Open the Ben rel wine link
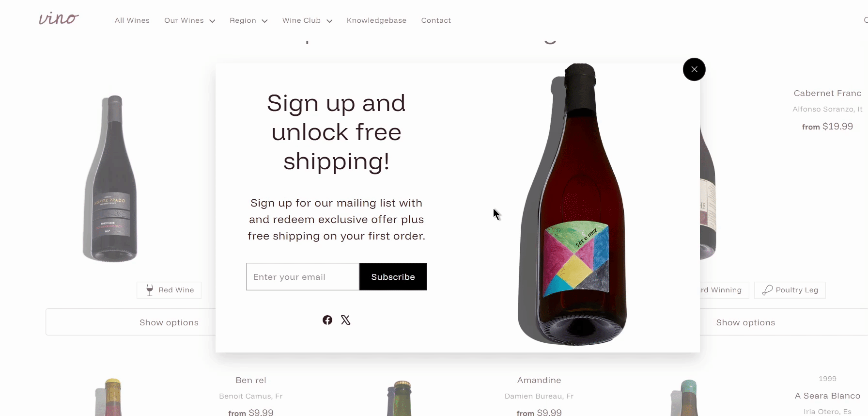This screenshot has height=416, width=868. [251, 380]
